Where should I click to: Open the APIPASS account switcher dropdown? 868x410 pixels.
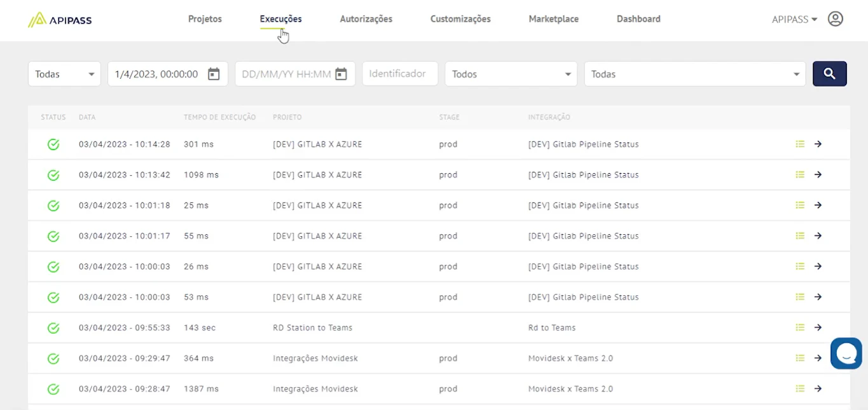coord(794,19)
